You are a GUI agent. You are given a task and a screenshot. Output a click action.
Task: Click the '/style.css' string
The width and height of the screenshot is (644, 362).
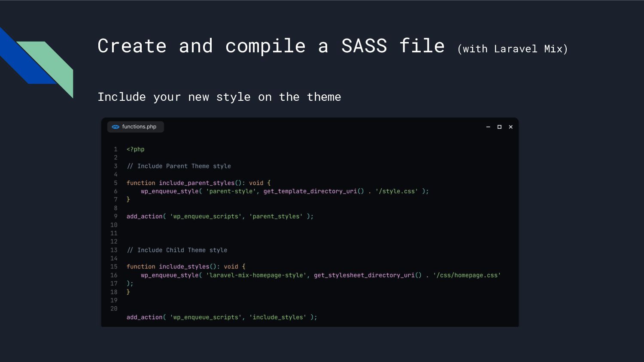click(397, 191)
